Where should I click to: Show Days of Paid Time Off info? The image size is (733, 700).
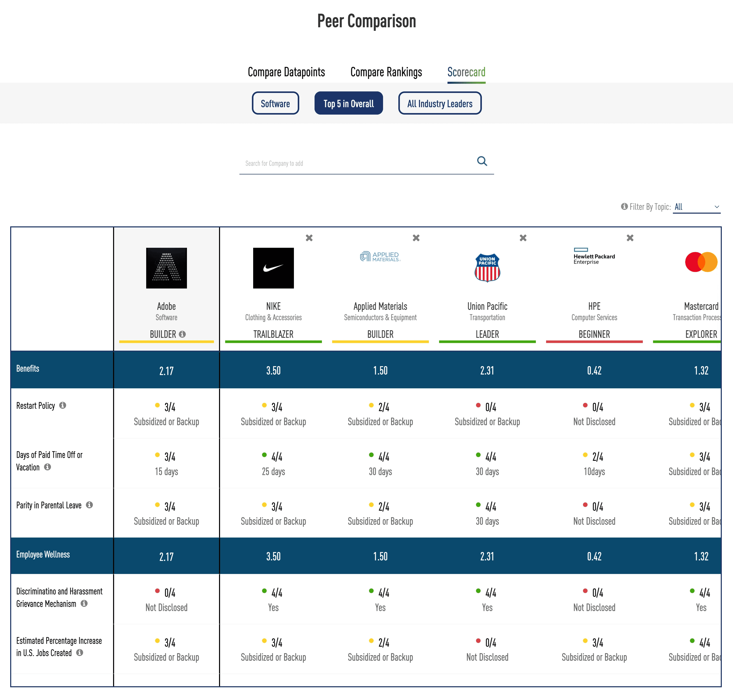pyautogui.click(x=47, y=467)
